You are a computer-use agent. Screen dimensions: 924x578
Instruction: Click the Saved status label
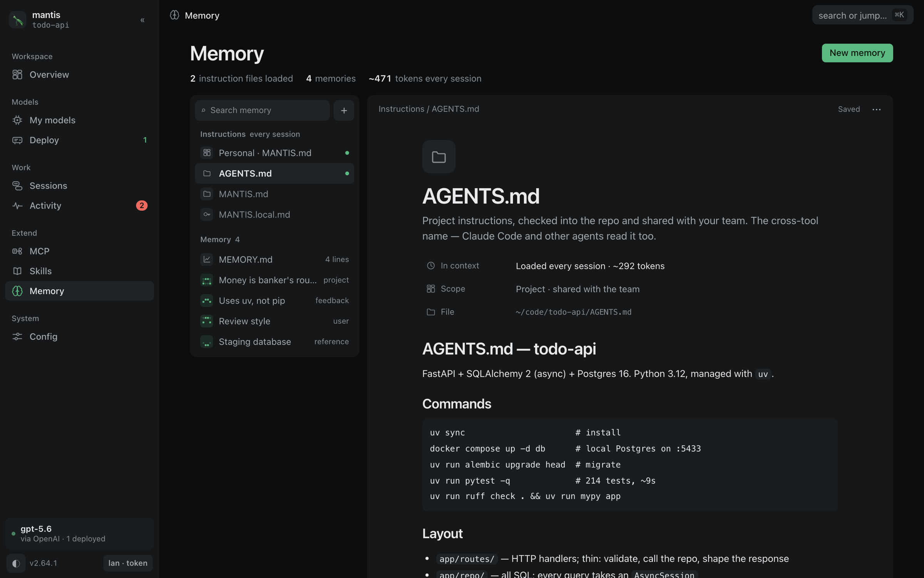849,109
